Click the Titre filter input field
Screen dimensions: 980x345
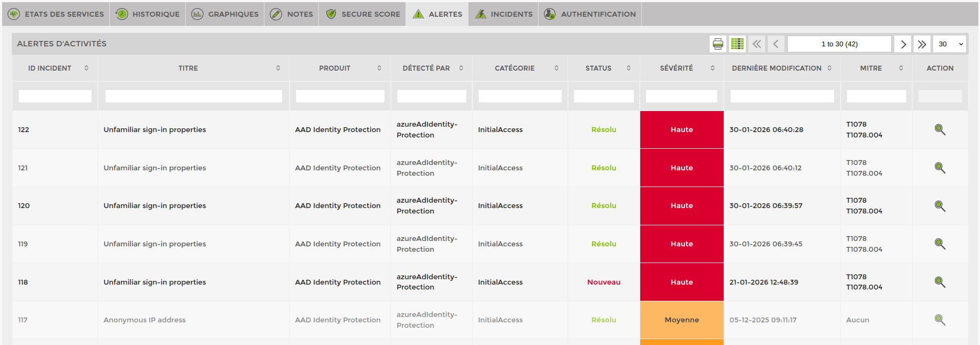[193, 96]
